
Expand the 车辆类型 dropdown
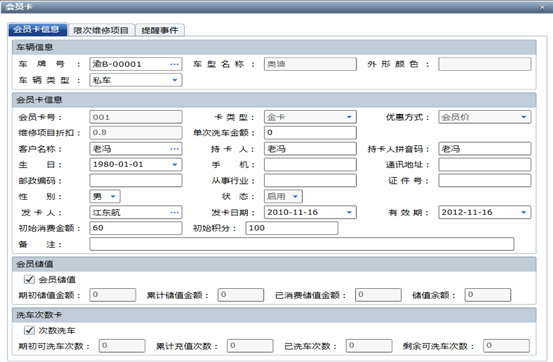pyautogui.click(x=175, y=80)
